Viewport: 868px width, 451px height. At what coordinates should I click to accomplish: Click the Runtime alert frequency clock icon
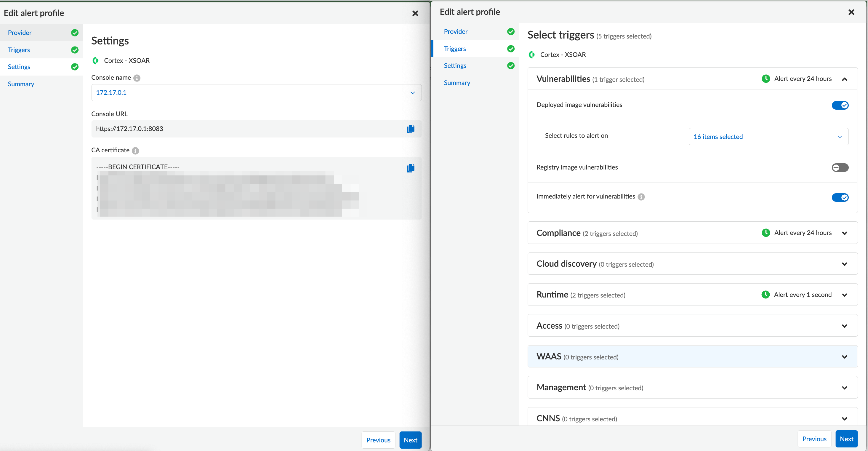pos(765,295)
